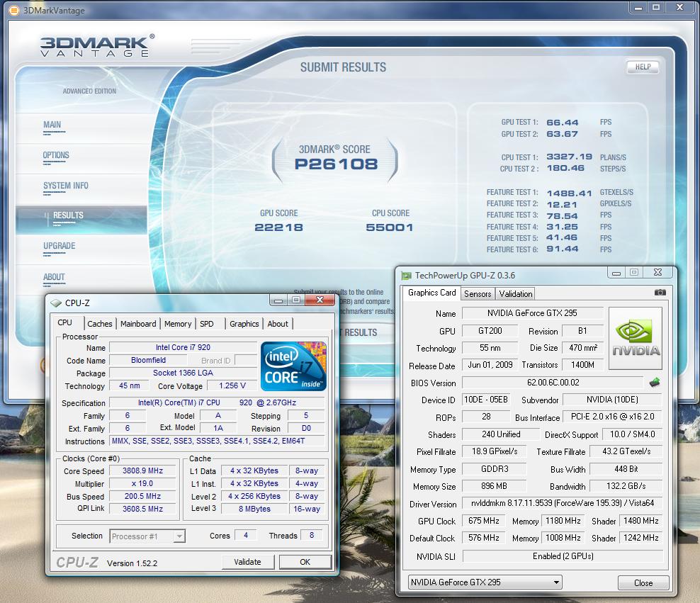Screen dimensions: 700x603
Task: Switch to the Mainboard tab in CPU-Z
Action: click(138, 324)
